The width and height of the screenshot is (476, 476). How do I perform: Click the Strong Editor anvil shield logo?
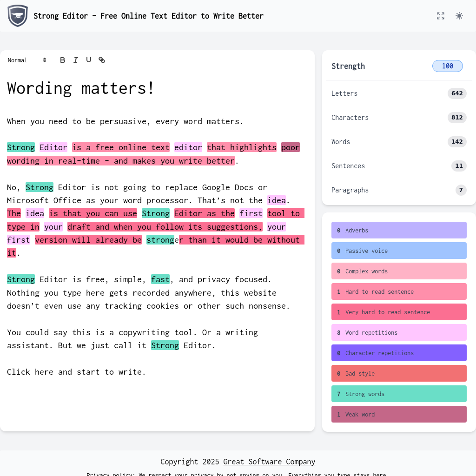pyautogui.click(x=18, y=16)
